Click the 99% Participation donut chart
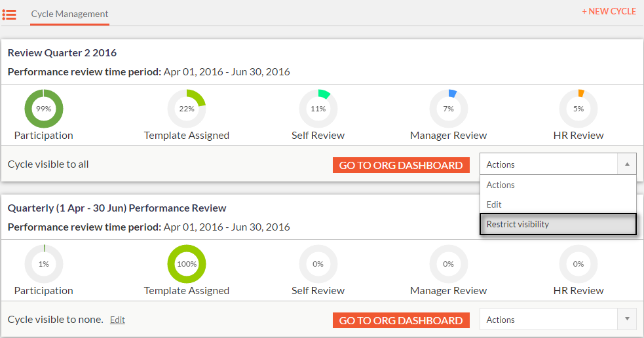 [43, 109]
